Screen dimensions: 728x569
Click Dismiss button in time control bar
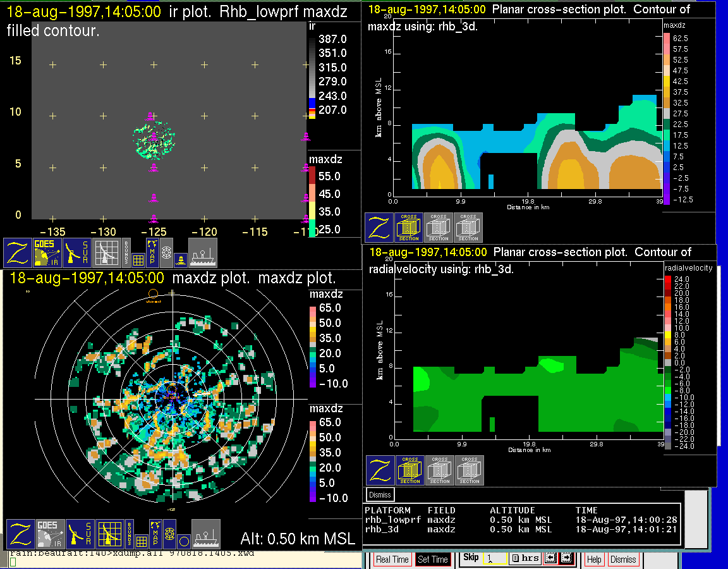(x=623, y=560)
